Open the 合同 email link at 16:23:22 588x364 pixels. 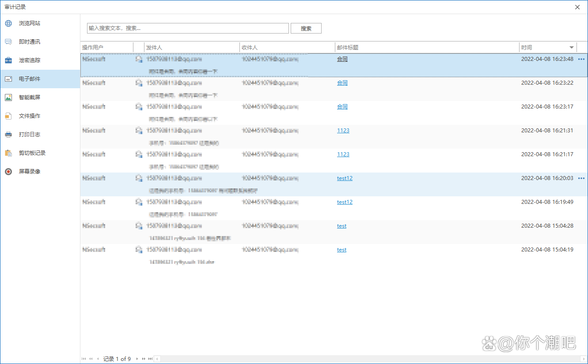(342, 83)
